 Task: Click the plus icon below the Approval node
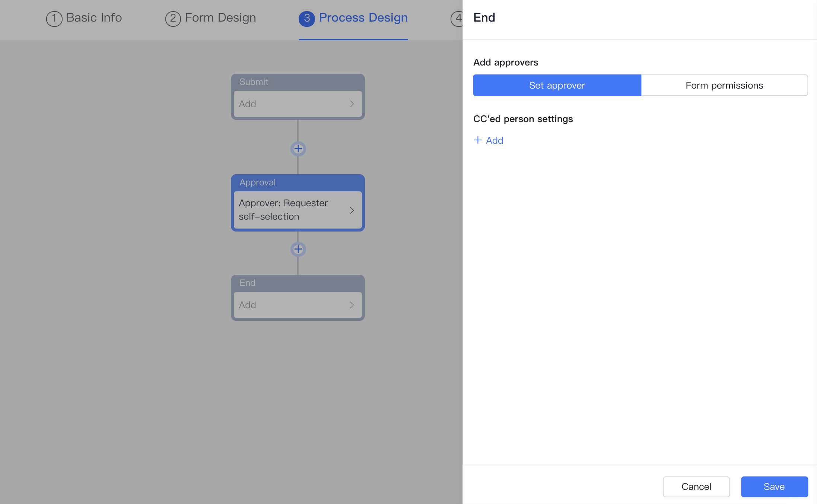coord(298,249)
